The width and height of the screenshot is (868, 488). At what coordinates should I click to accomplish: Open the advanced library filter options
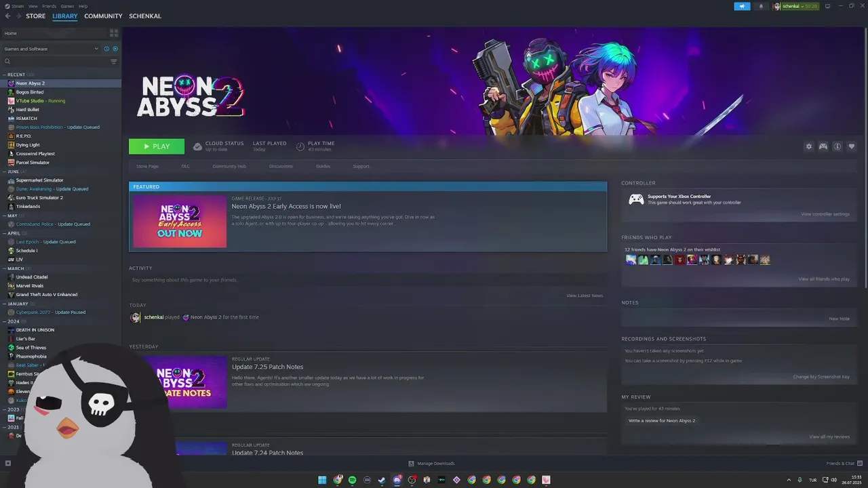(114, 61)
